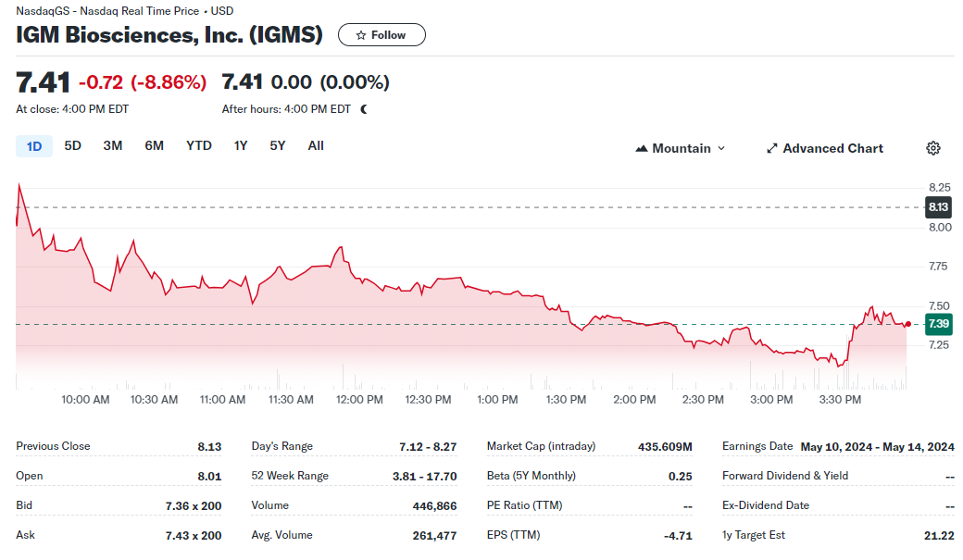The height and width of the screenshot is (560, 963).
Task: Click the 8.13 previous close label
Action: click(x=938, y=207)
